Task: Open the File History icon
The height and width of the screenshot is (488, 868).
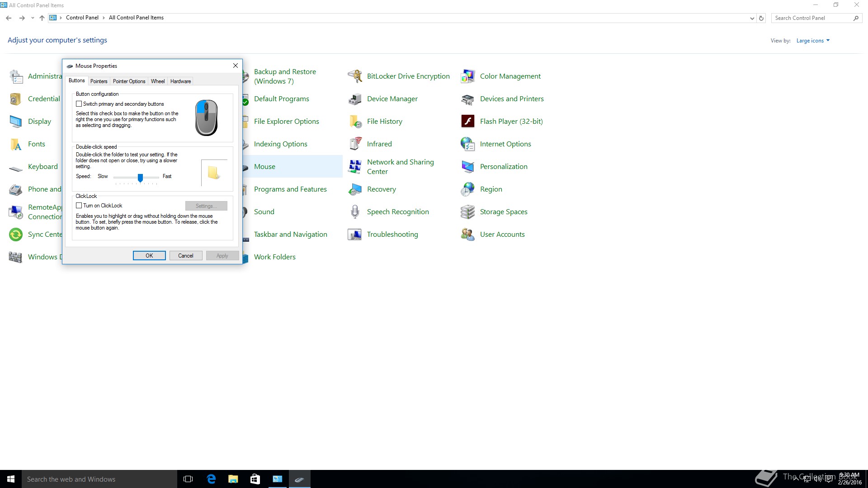Action: (355, 122)
